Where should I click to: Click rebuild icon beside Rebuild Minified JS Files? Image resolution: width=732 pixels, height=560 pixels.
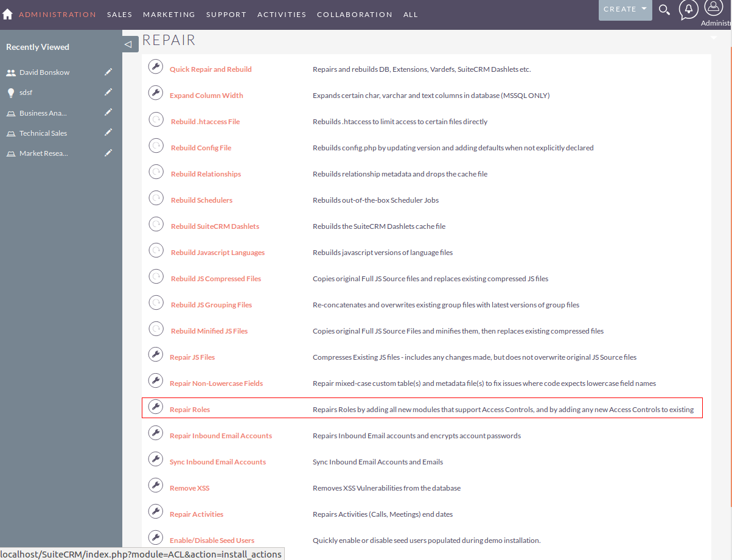pyautogui.click(x=156, y=329)
